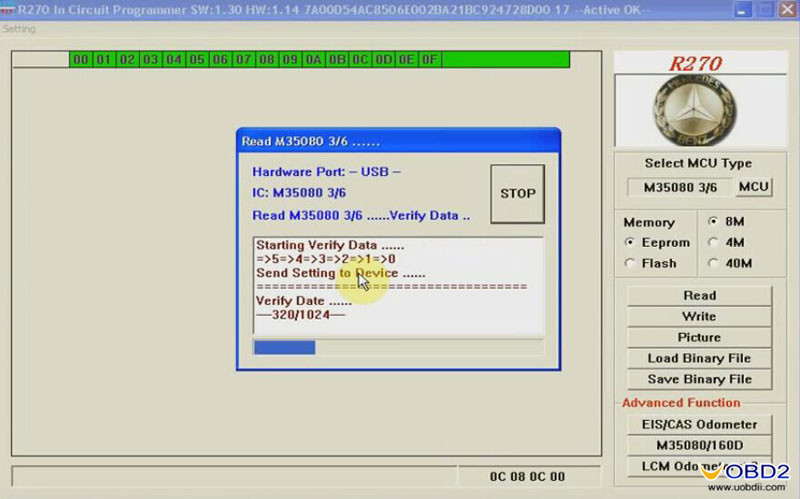Click column header 0F in hex grid

pos(430,60)
